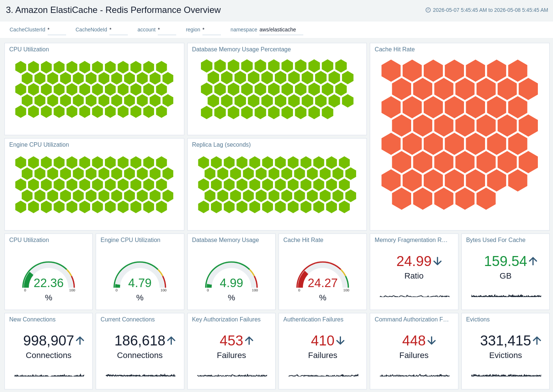The height and width of the screenshot is (392, 553).
Task: Click the Memory Fragmentation panel title
Action: [x=411, y=240]
